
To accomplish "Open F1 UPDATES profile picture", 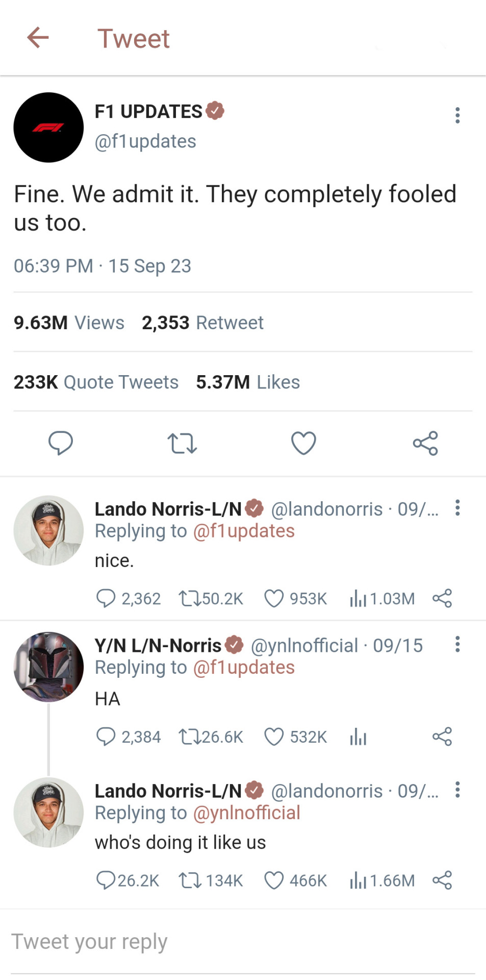I will [48, 128].
